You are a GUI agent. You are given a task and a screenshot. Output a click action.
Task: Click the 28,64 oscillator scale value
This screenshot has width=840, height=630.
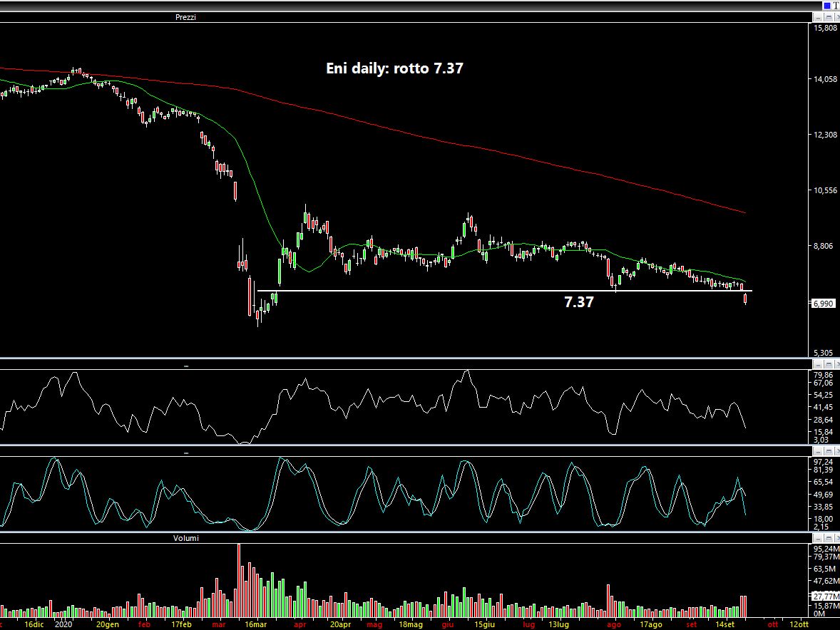coord(824,420)
